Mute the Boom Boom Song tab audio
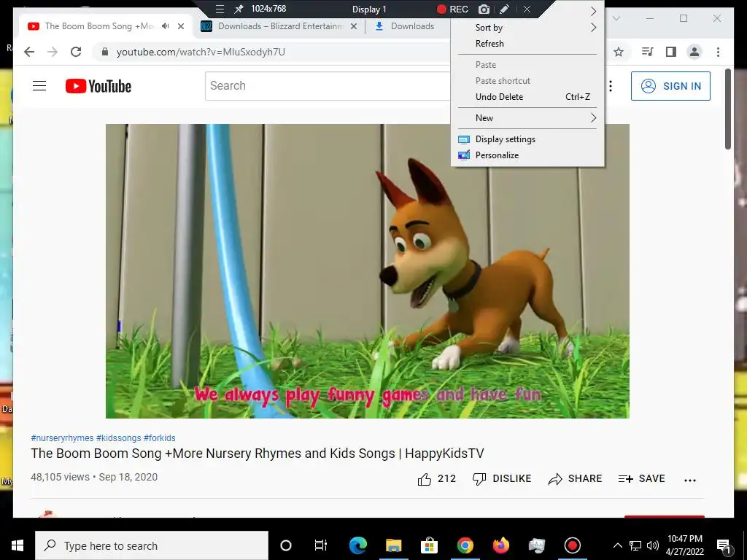Viewport: 747px width, 560px height. coord(165,26)
